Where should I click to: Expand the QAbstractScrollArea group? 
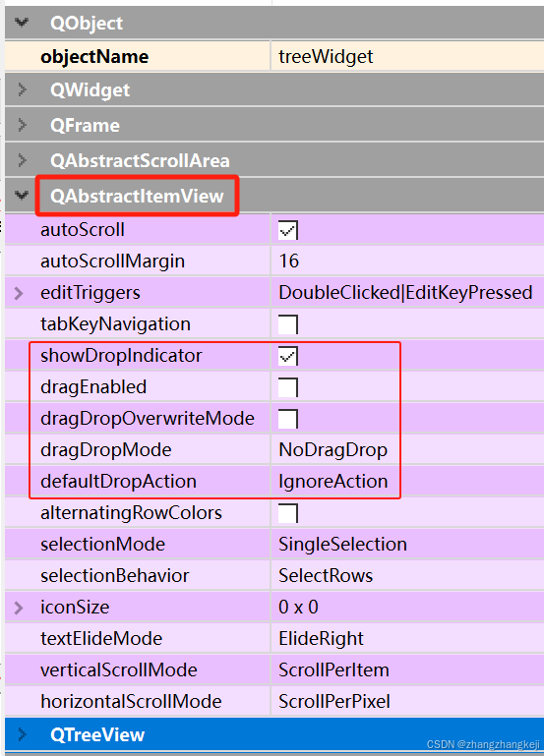22,160
